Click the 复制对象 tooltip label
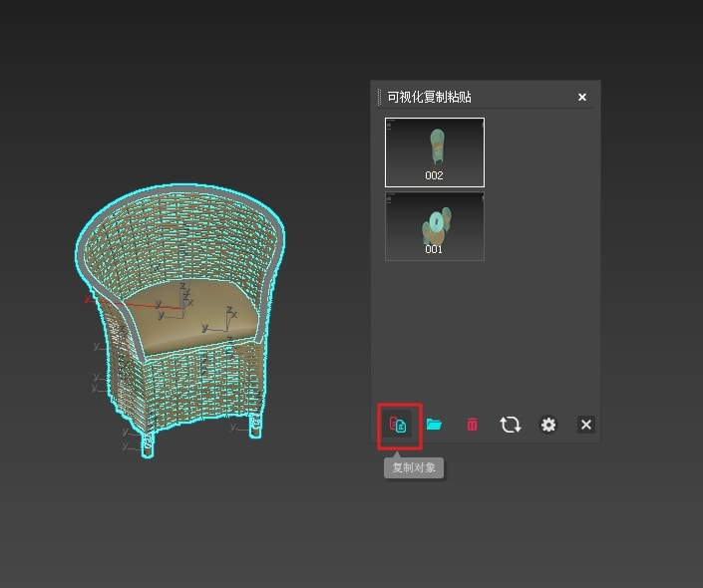This screenshot has width=703, height=588. coord(414,467)
